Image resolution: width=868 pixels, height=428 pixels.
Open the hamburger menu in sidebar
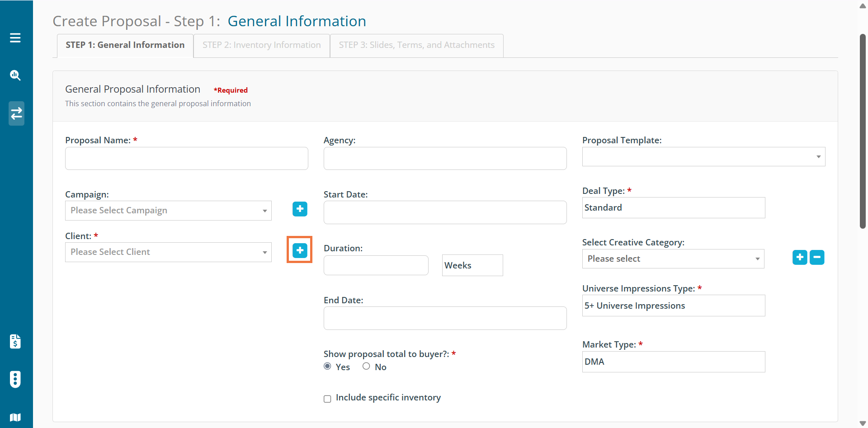coord(15,38)
